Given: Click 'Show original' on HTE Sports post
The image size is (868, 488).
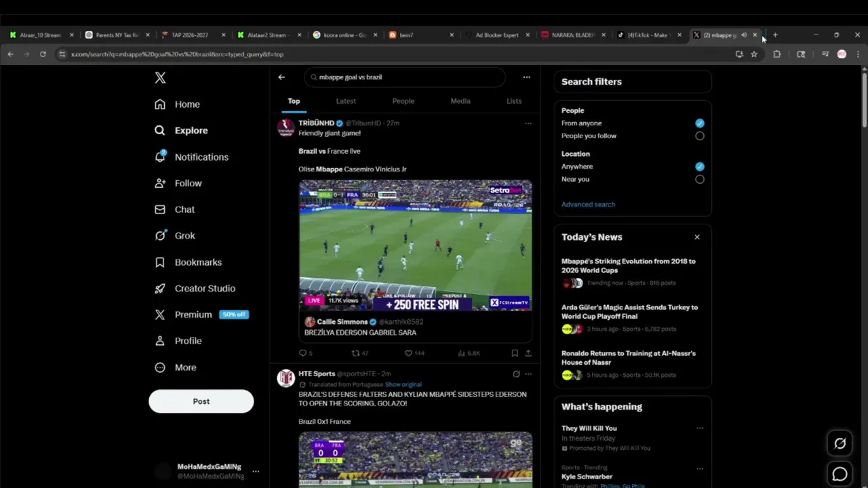Looking at the screenshot, I should click(x=403, y=384).
